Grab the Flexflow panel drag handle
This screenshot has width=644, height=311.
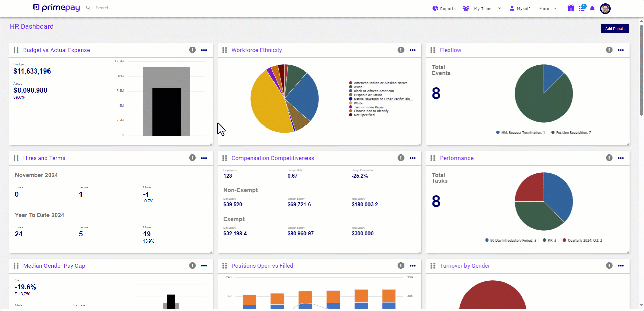click(x=433, y=50)
